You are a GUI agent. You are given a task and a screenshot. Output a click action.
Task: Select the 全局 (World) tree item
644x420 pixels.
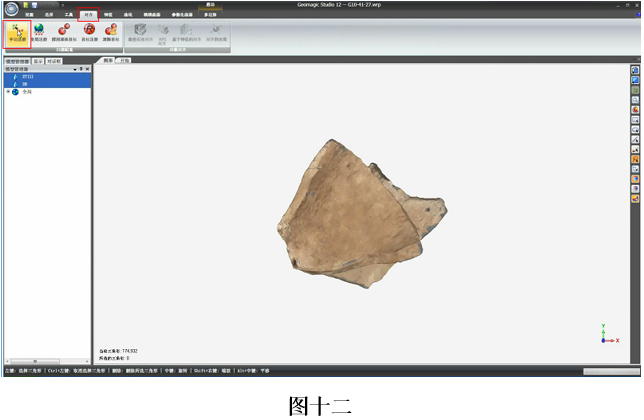27,92
